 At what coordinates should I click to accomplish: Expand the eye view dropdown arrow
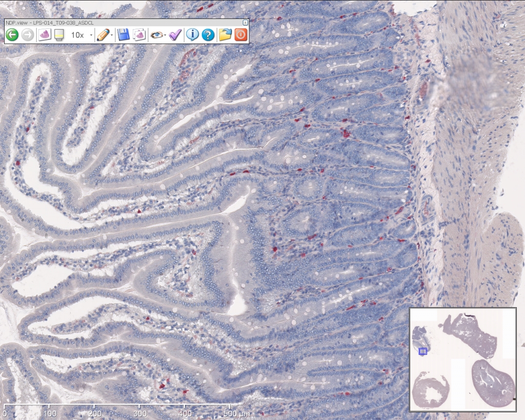tap(165, 35)
